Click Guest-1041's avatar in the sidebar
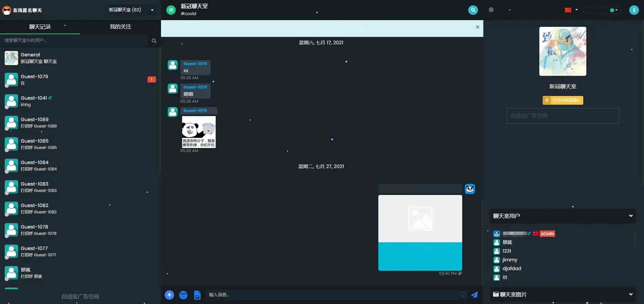Image resolution: width=644 pixels, height=304 pixels. [11, 101]
